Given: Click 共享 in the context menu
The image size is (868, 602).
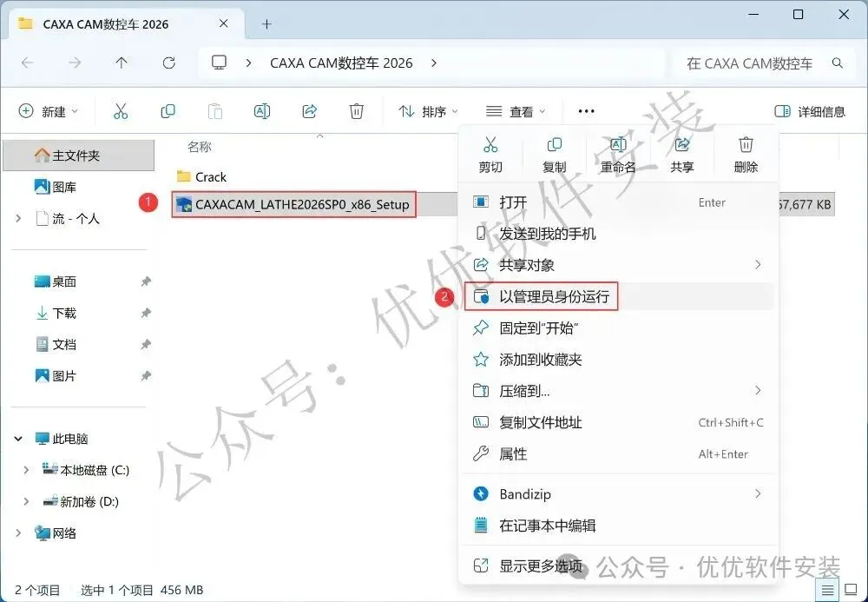Looking at the screenshot, I should [x=682, y=155].
